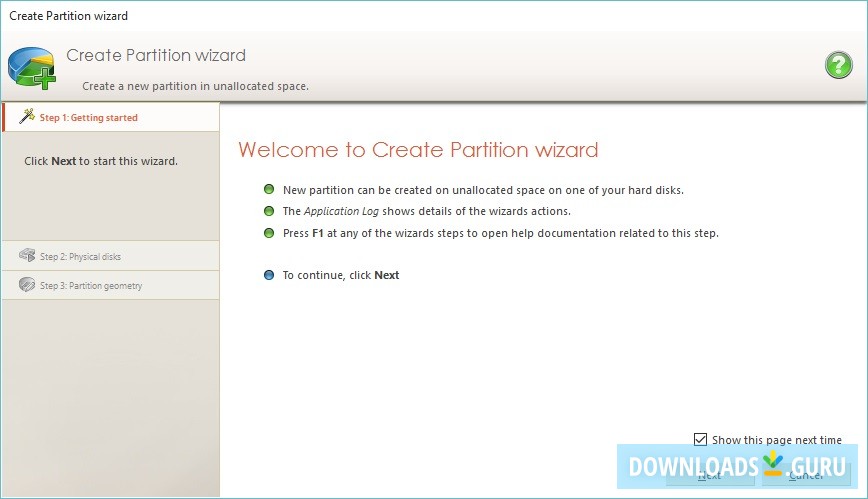The height and width of the screenshot is (499, 868).
Task: Select Step 3: Partition geometry
Action: click(x=111, y=285)
